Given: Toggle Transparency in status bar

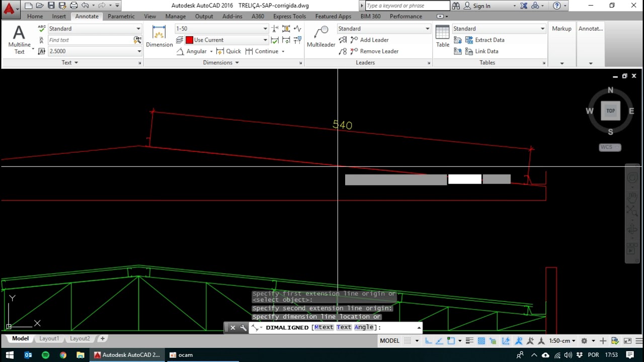Looking at the screenshot, I should pyautogui.click(x=481, y=341).
